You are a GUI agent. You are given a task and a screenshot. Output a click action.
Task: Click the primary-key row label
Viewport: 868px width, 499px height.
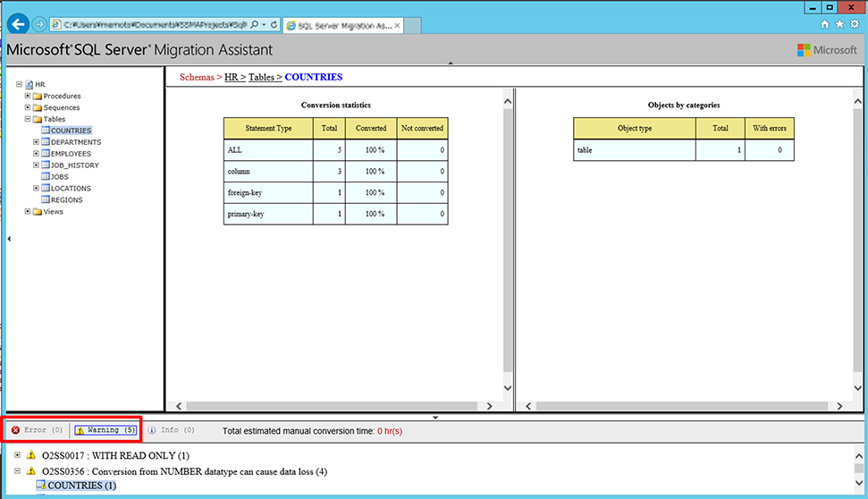(246, 214)
